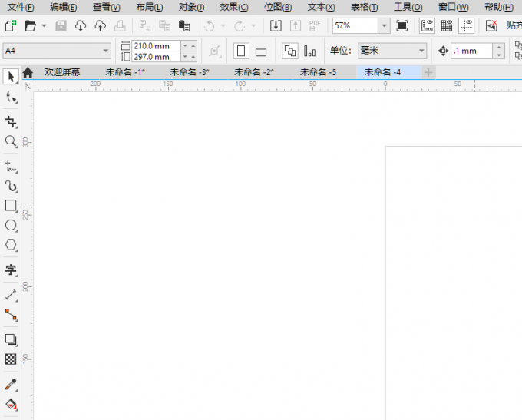This screenshot has width=522, height=420.
Task: Toggle guidelines display
Action: 466,25
